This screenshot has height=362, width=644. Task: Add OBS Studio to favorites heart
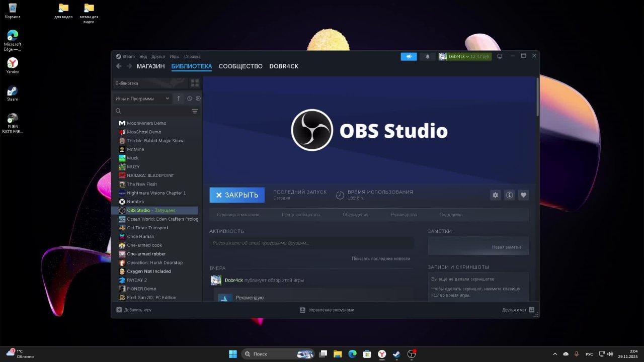click(x=524, y=195)
